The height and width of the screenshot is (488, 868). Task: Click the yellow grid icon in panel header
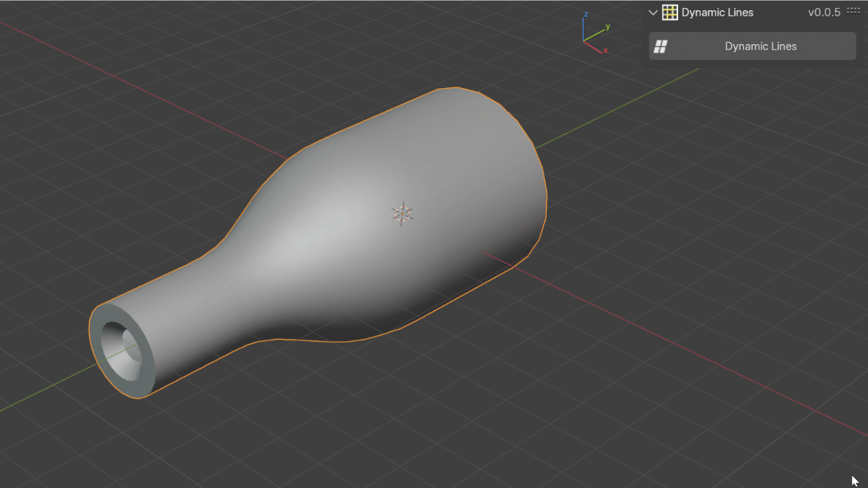click(670, 12)
